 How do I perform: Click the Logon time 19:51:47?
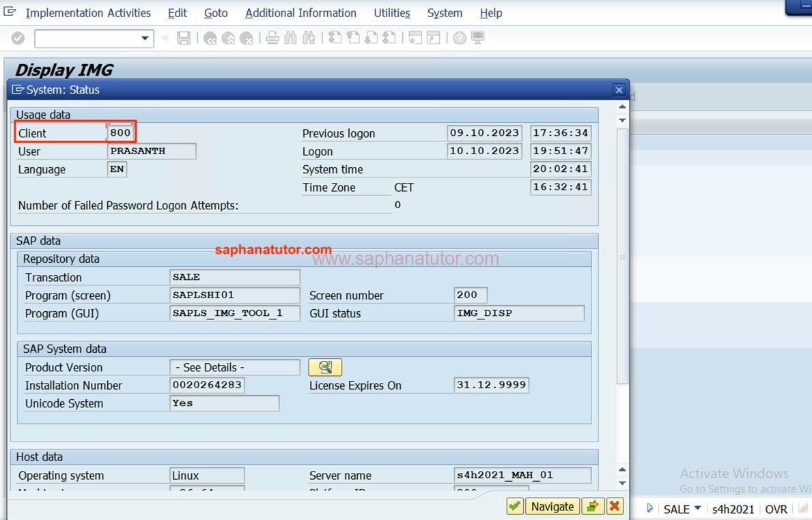[x=560, y=151]
